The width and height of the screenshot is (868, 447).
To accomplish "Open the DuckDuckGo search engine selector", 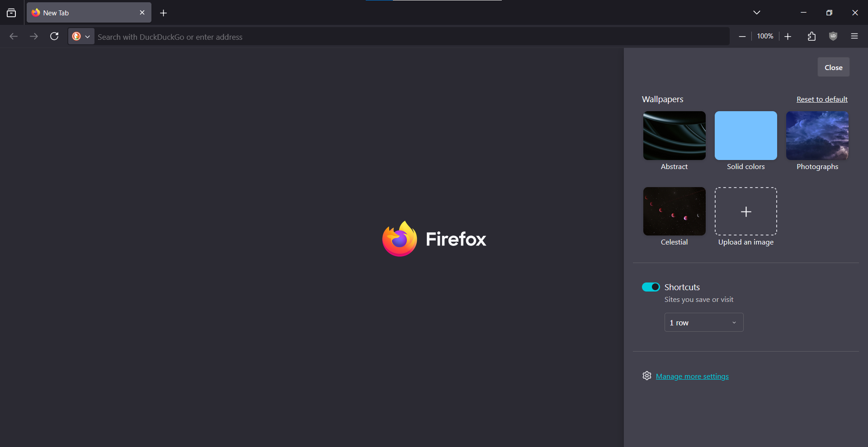I will pos(81,36).
